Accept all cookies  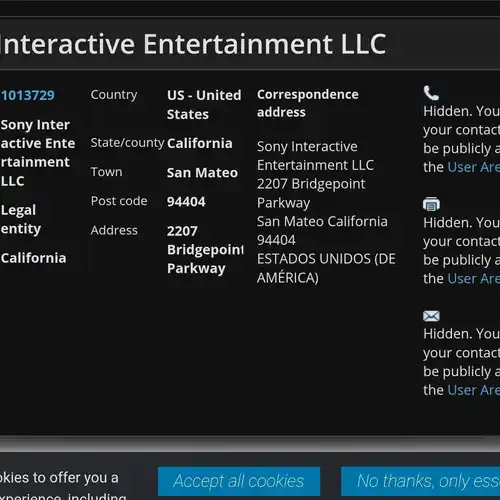pyautogui.click(x=239, y=481)
